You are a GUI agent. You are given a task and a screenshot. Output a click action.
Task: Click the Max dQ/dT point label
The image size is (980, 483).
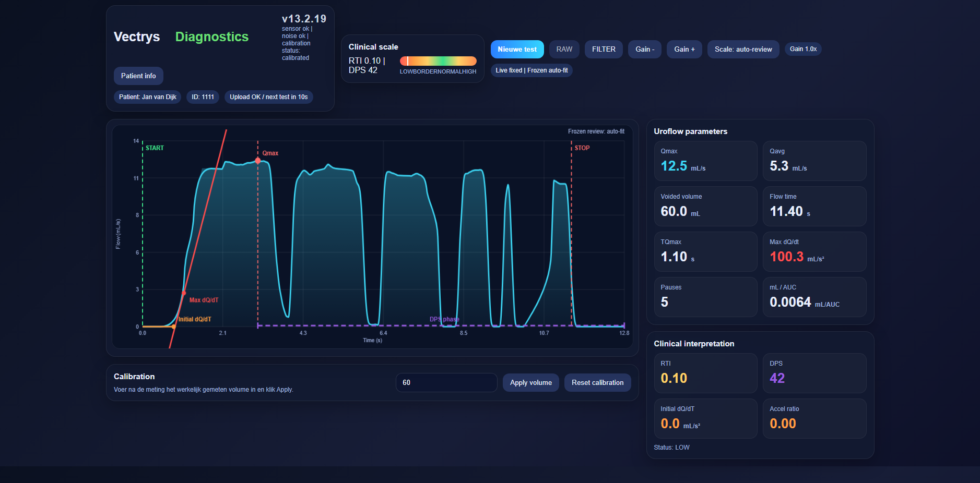tap(204, 300)
